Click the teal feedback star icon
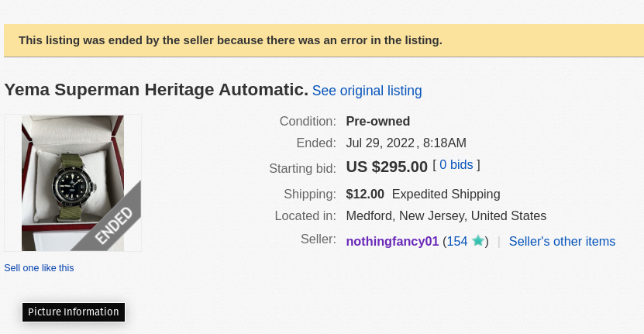The height and width of the screenshot is (334, 644). (x=478, y=241)
